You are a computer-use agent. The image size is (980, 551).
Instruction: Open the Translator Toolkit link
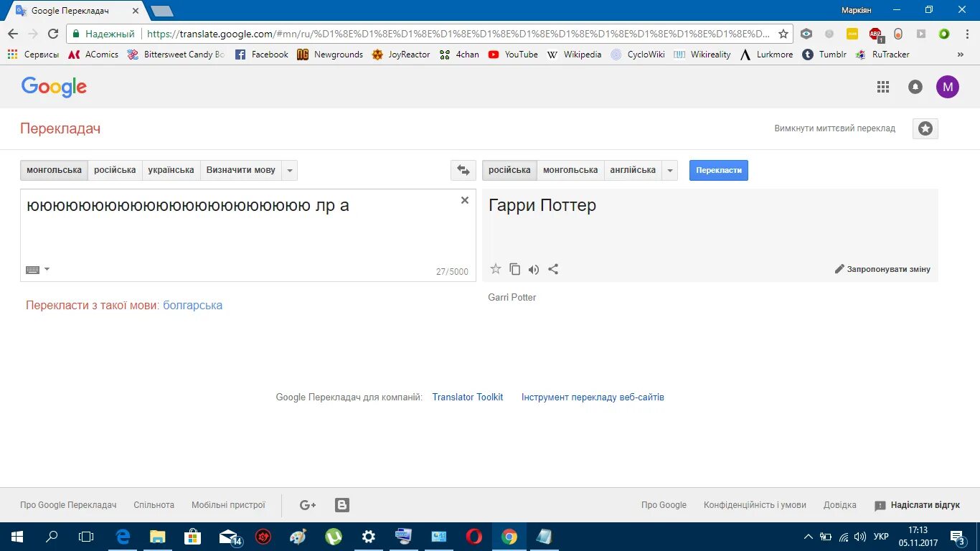468,397
